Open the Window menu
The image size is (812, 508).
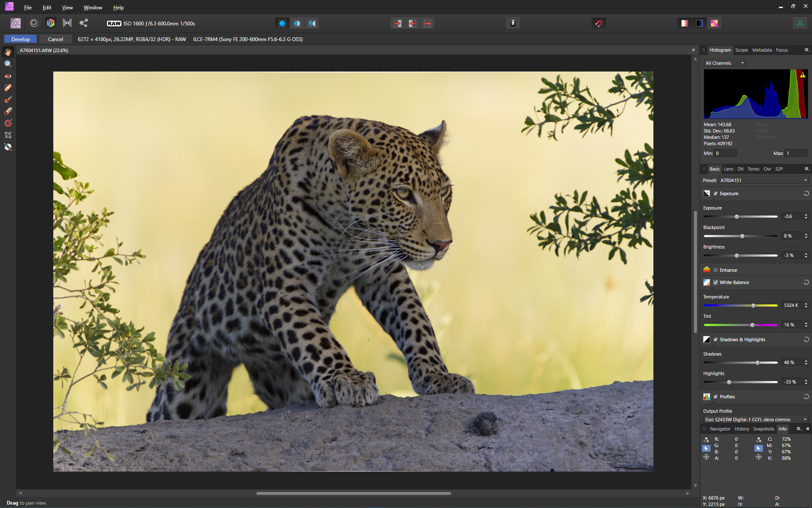tap(93, 8)
